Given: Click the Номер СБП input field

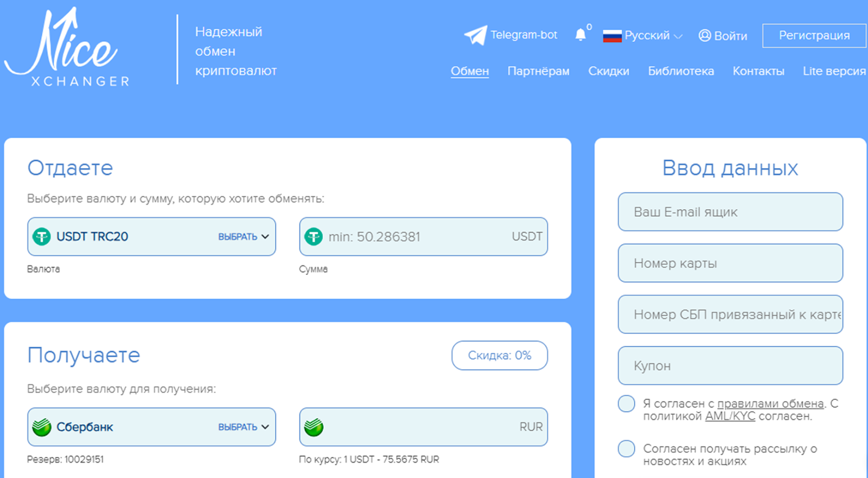Looking at the screenshot, I should pos(730,314).
